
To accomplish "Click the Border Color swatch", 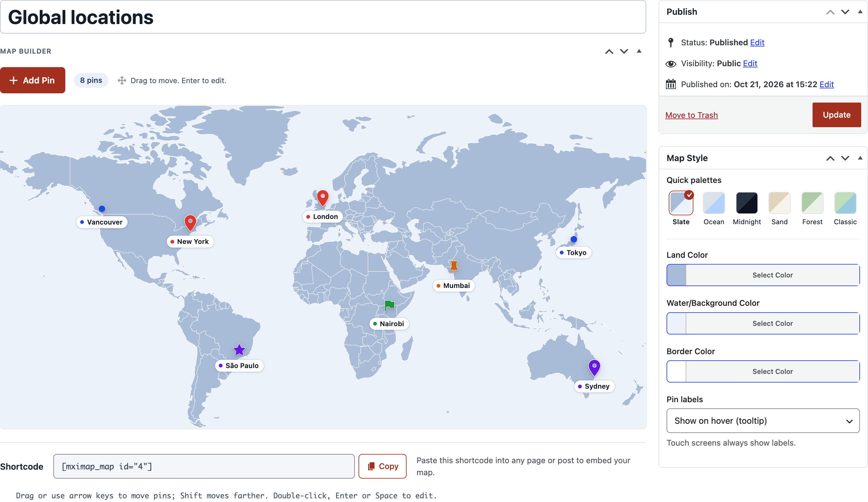I will point(676,371).
